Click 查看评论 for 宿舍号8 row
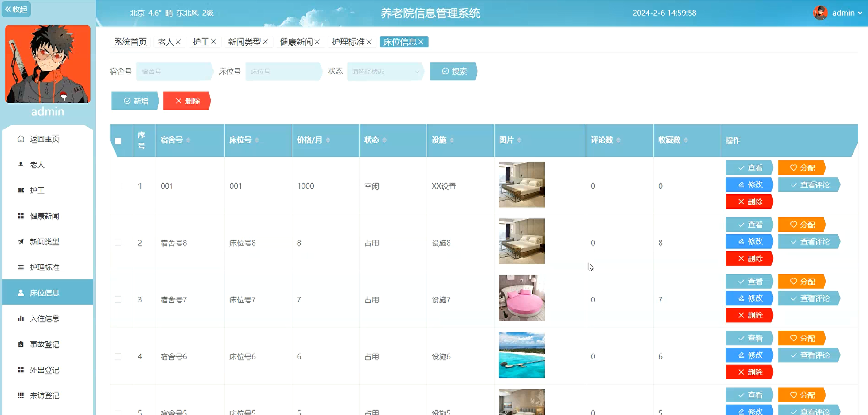Screen dimensions: 868x415 tap(809, 241)
